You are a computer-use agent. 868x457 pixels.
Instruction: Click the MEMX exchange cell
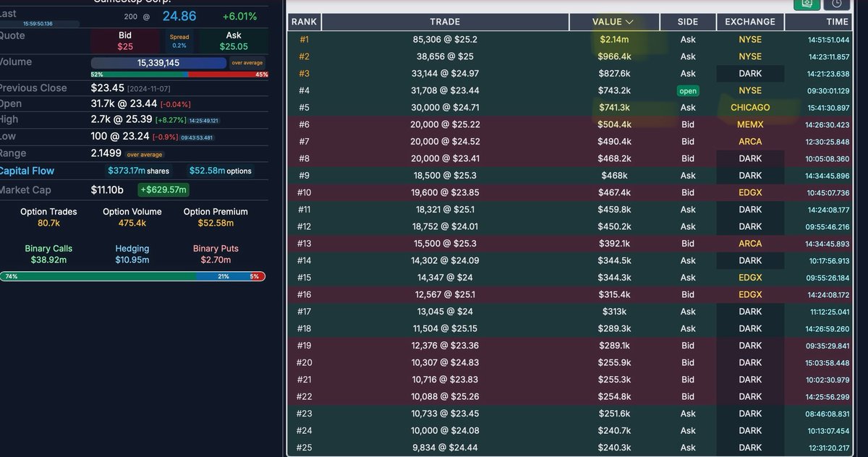[750, 124]
